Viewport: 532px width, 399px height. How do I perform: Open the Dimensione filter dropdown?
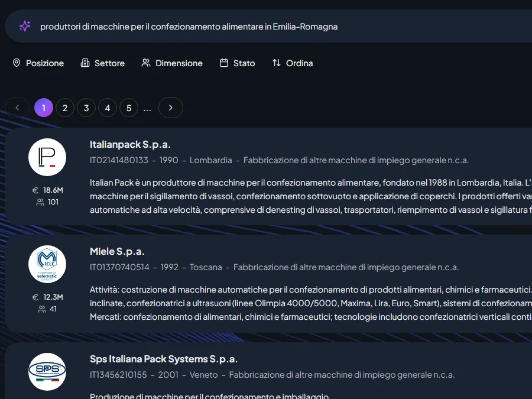[x=172, y=63]
